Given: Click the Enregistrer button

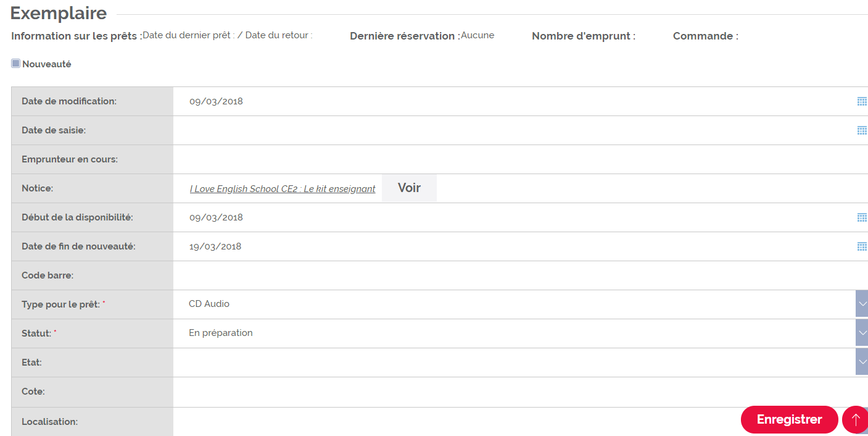Looking at the screenshot, I should click(789, 420).
